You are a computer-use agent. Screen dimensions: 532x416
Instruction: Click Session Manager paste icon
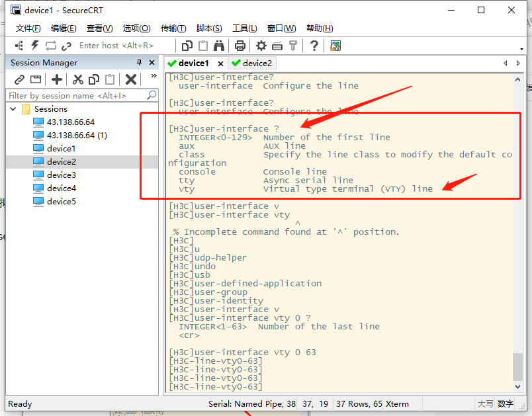(110, 79)
